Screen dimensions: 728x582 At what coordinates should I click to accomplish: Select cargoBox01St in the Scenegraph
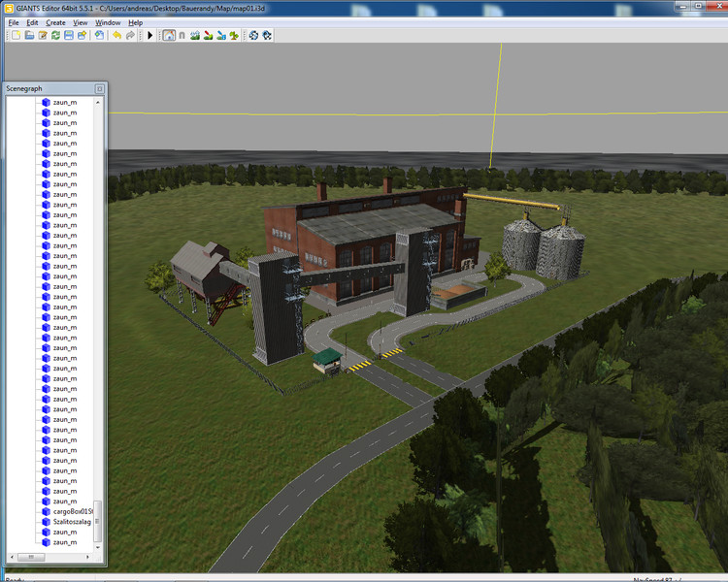tap(73, 511)
